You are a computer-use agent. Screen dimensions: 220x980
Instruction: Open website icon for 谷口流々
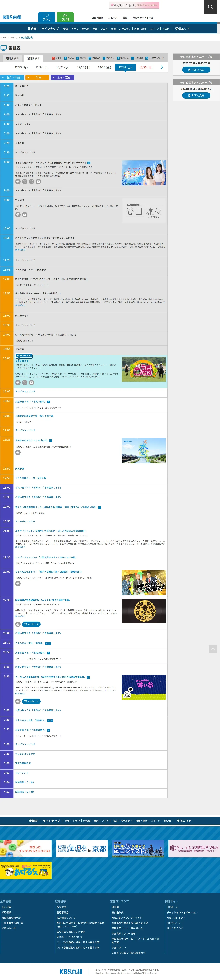tap(18, 215)
